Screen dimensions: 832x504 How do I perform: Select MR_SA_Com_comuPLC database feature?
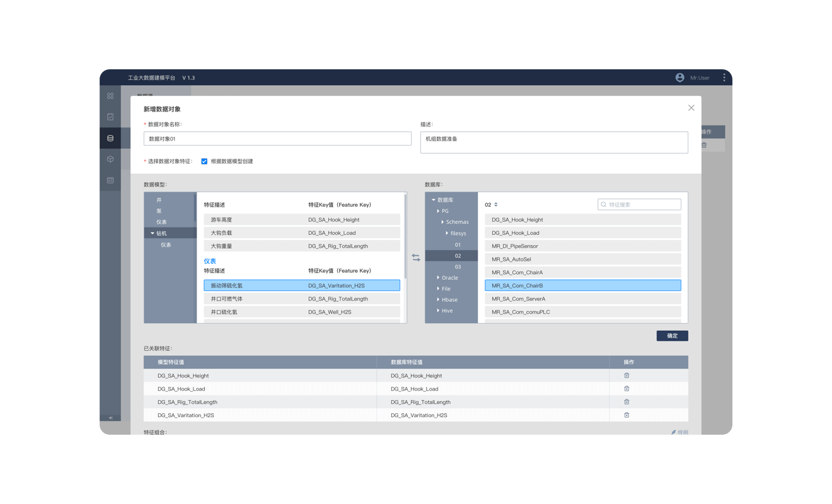click(583, 312)
